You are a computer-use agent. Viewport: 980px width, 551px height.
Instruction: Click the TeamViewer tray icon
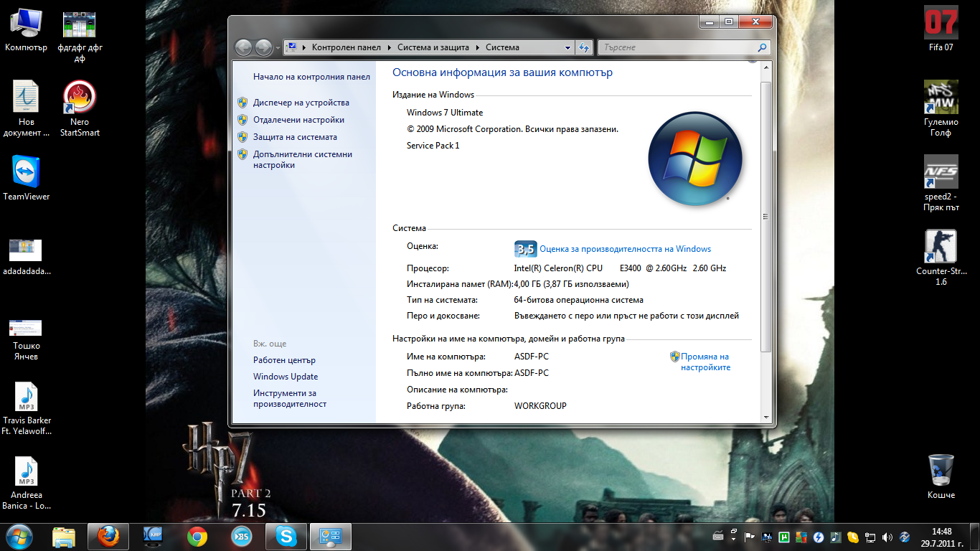point(905,537)
